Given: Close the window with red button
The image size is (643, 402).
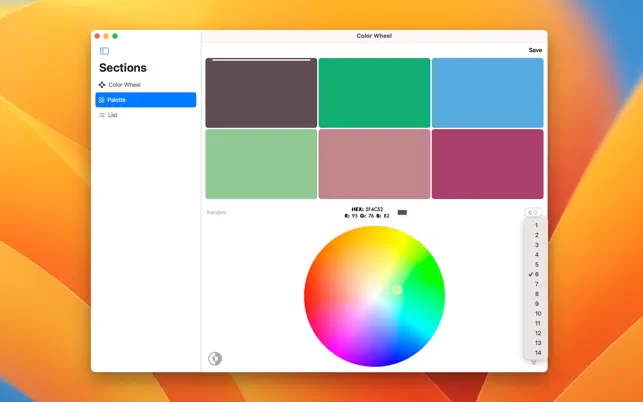Looking at the screenshot, I should point(97,36).
